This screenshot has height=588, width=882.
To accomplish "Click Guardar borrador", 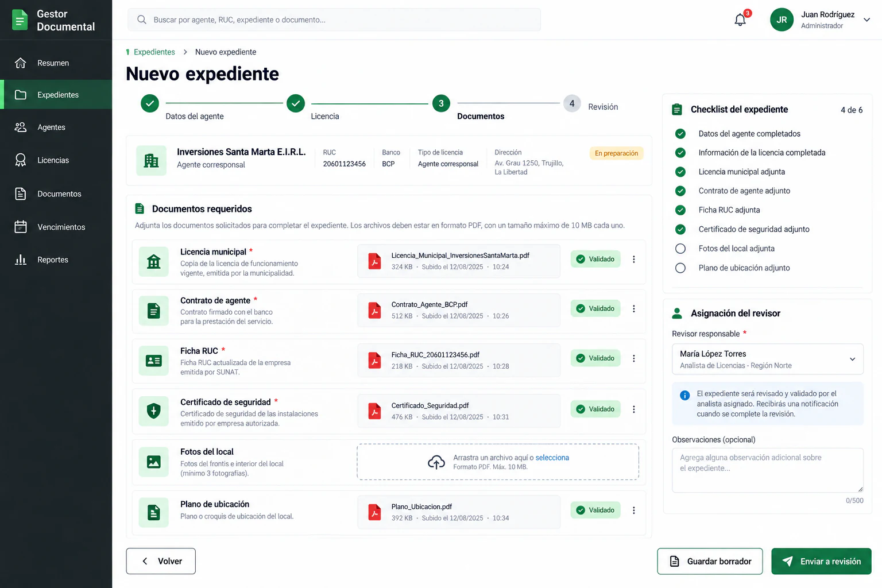I will [710, 561].
